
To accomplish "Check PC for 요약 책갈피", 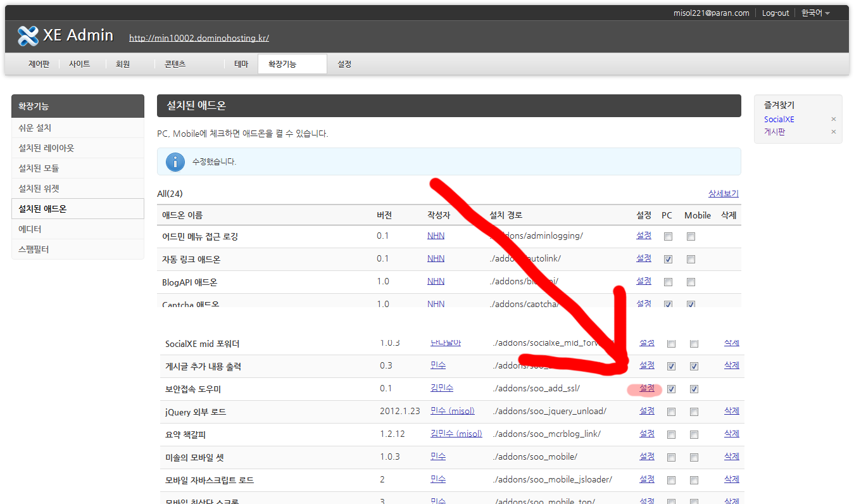I will pos(671,434).
